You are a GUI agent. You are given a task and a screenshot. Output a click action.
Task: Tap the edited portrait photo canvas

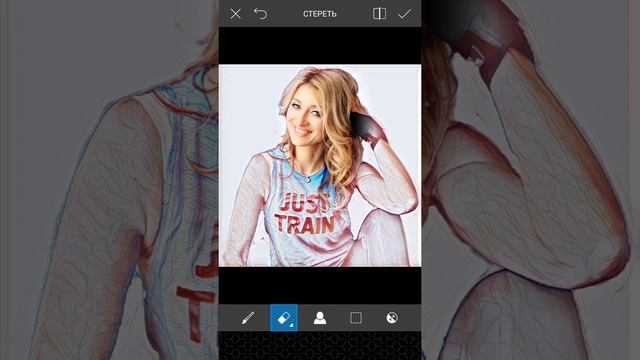(320, 165)
